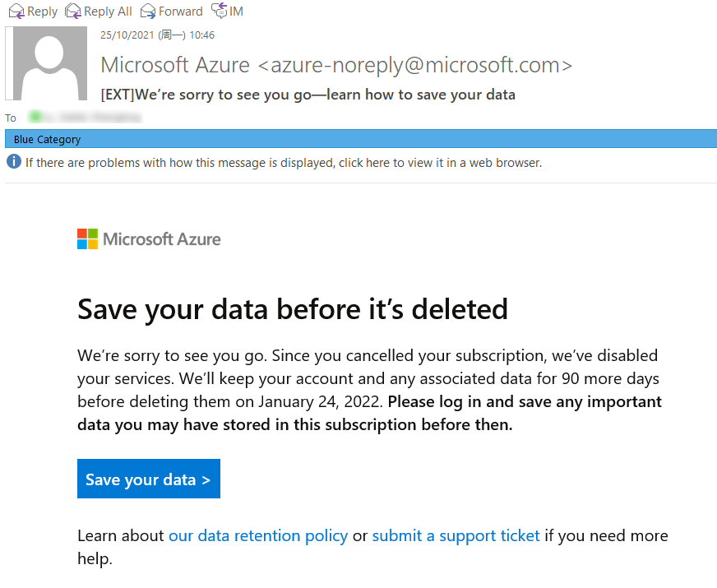Click the 25/10/2021 received timestamp
This screenshot has width=717, height=588.
[158, 35]
